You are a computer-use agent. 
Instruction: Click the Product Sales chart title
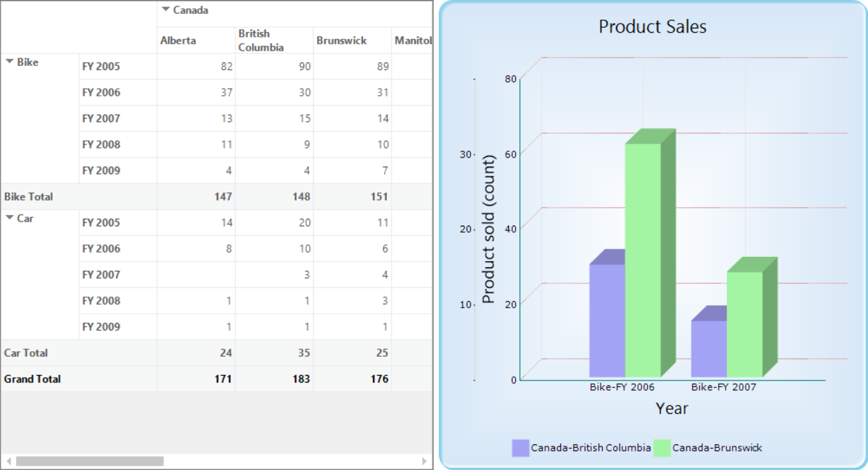[x=653, y=27]
